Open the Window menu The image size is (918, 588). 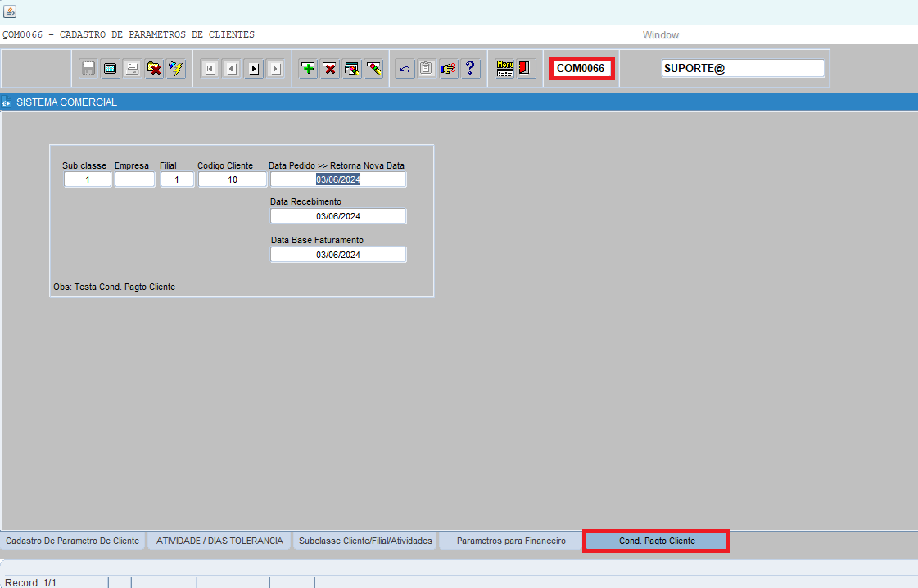tap(660, 35)
